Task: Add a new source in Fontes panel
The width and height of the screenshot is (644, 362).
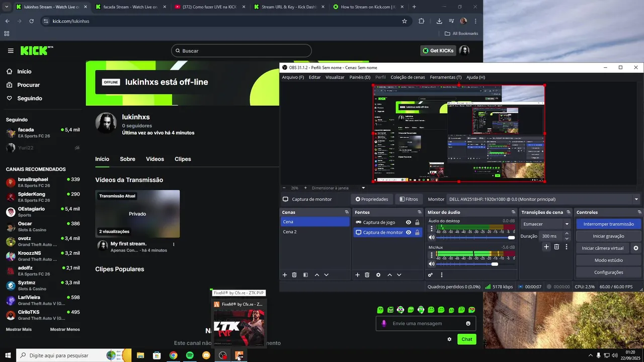Action: 358,275
